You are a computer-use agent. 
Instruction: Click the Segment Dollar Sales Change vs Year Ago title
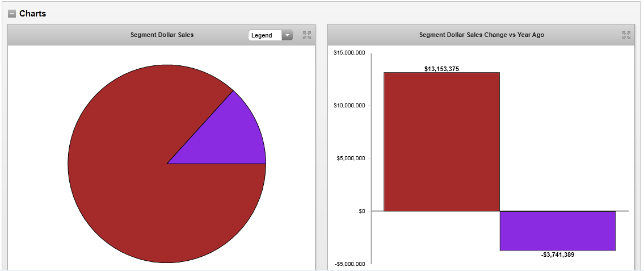pos(481,35)
